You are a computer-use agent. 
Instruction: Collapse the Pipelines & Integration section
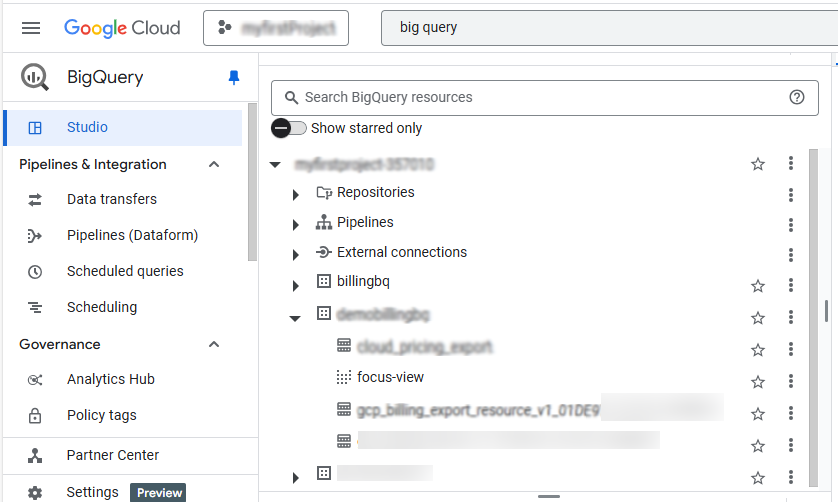(x=214, y=164)
